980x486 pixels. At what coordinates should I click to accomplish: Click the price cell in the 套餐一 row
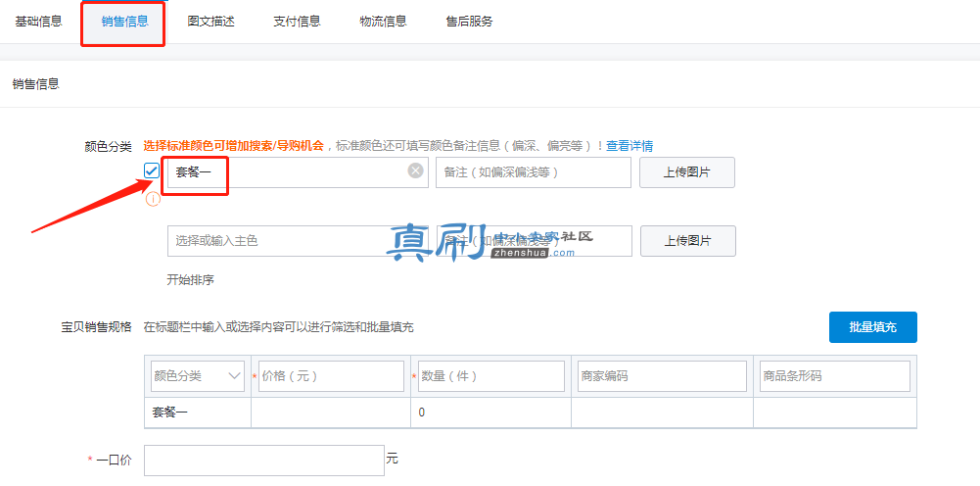click(x=331, y=413)
